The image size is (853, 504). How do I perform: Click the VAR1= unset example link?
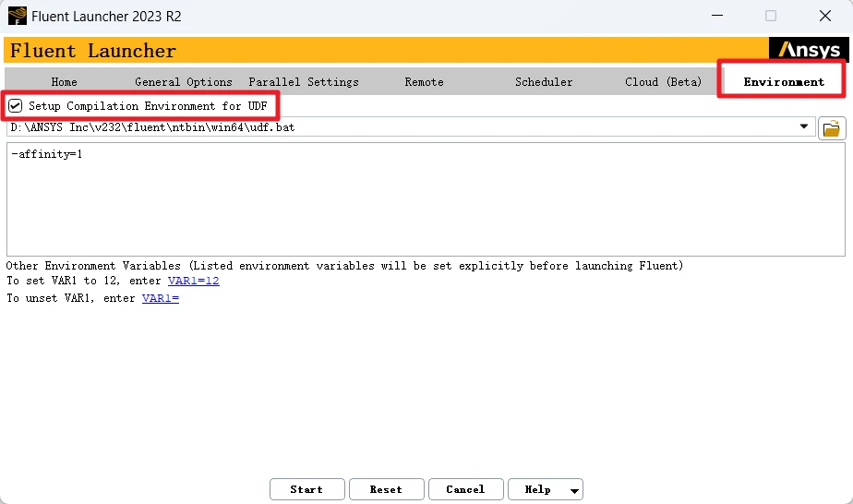tap(161, 298)
